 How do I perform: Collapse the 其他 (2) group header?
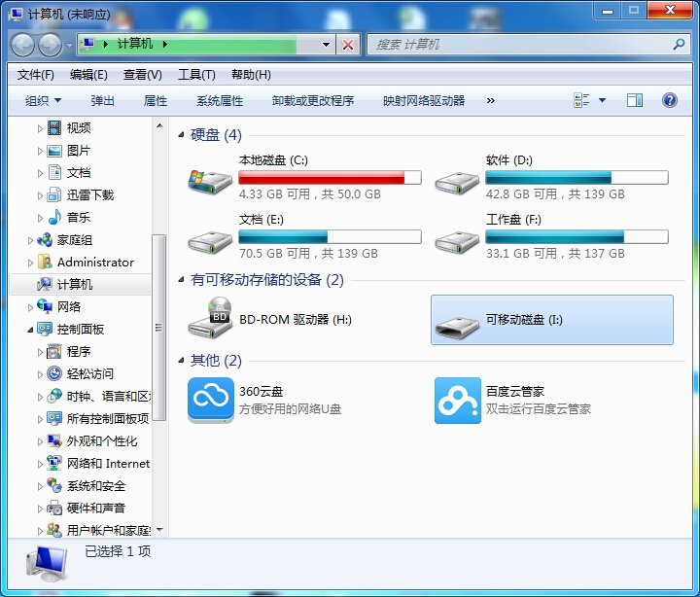[182, 361]
